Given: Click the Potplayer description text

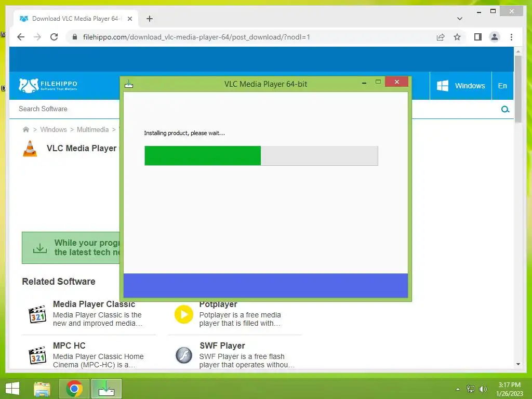Looking at the screenshot, I should 240,319.
